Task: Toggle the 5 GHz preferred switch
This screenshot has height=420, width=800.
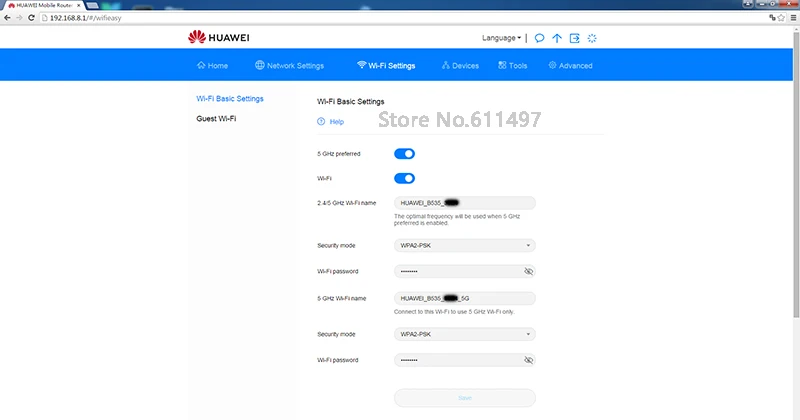Action: [x=405, y=154]
